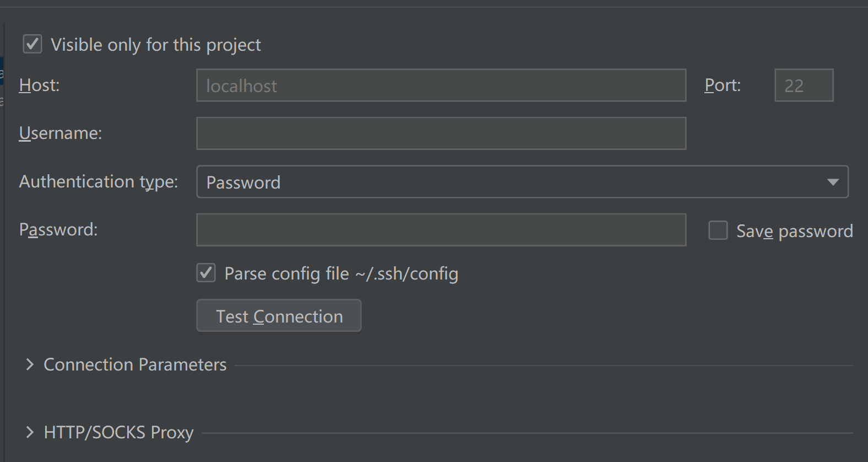Click the 'Password' text in the dropdown
868x462 pixels.
coord(243,182)
